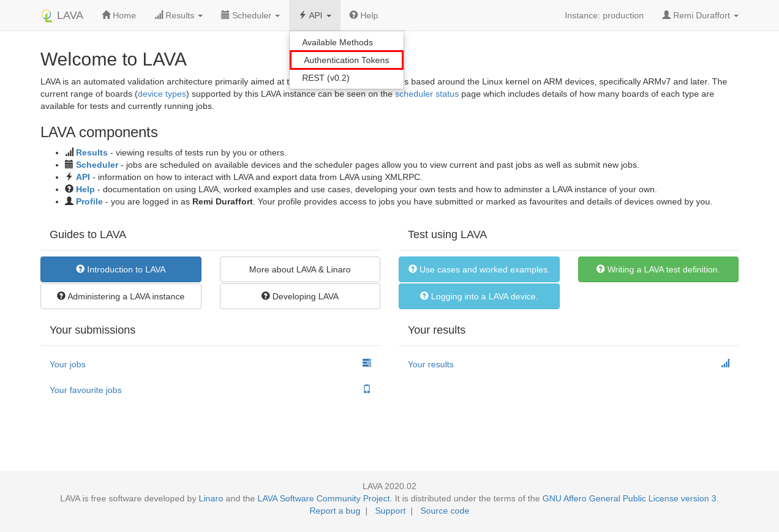The height and width of the screenshot is (532, 779).
Task: Click the calendar icon next to Scheduler bullet
Action: pyautogui.click(x=69, y=165)
